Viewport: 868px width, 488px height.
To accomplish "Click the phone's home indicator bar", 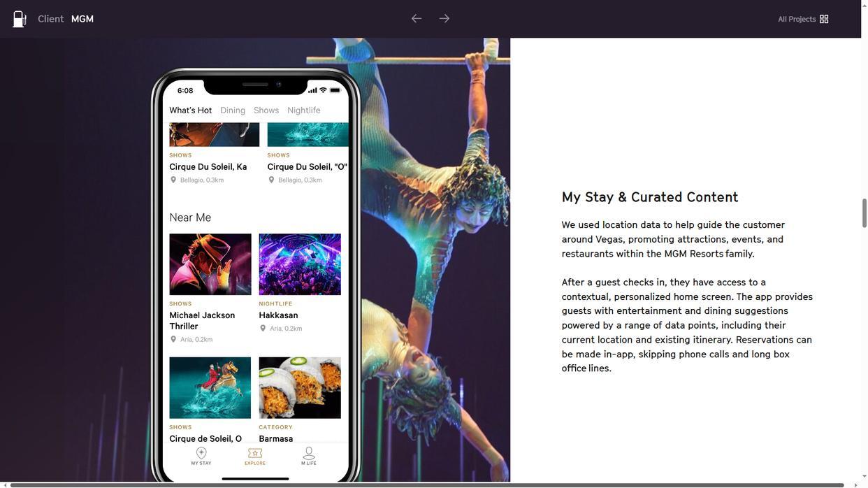I will pyautogui.click(x=255, y=479).
